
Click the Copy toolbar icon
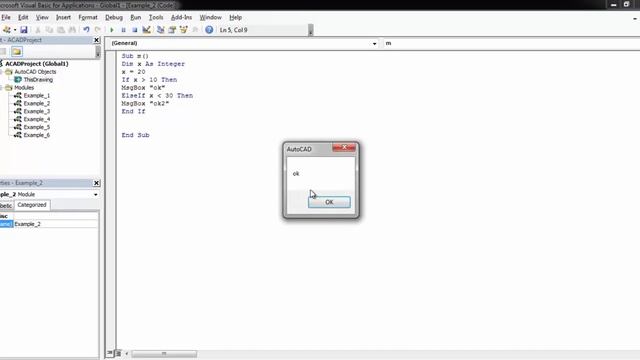(x=49, y=30)
